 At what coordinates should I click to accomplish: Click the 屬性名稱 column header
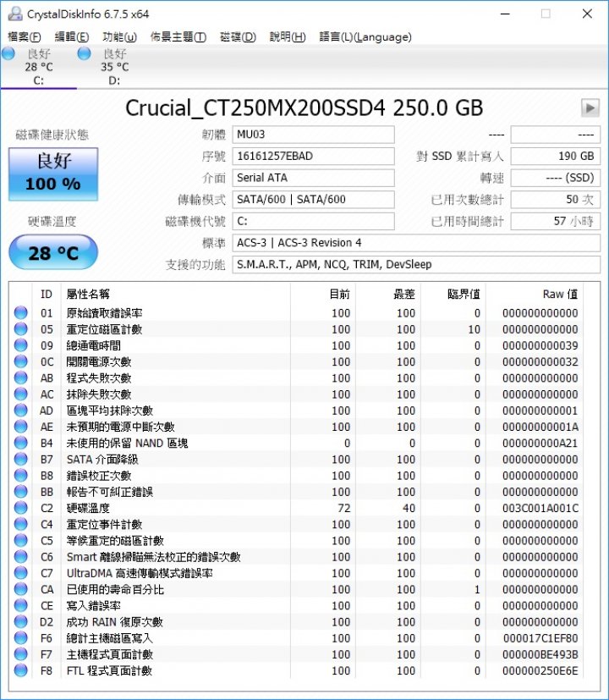coord(88,295)
